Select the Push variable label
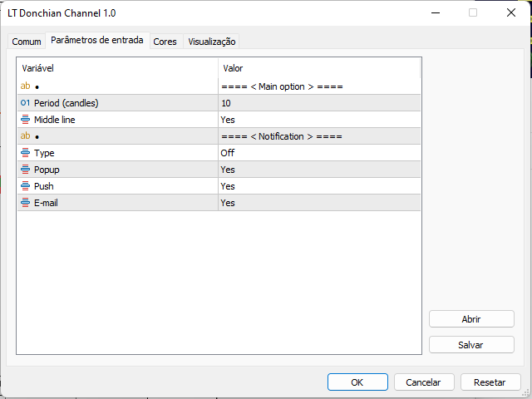This screenshot has height=399, width=532. [x=44, y=186]
